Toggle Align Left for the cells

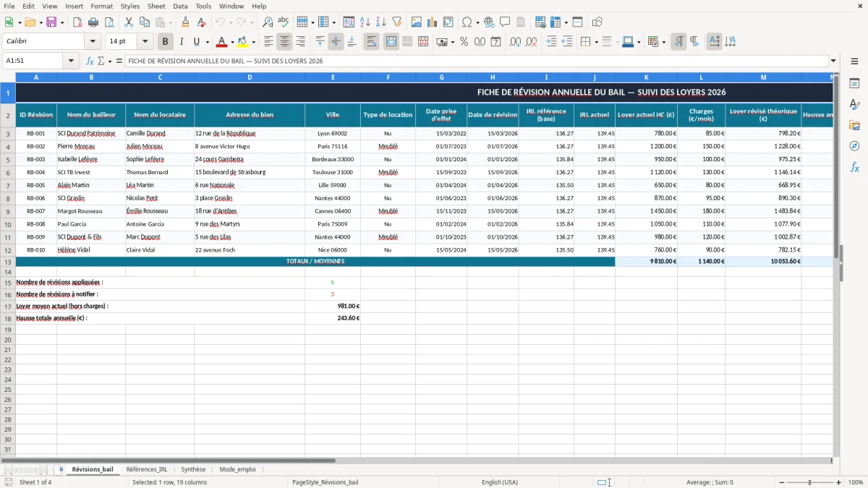click(x=268, y=42)
